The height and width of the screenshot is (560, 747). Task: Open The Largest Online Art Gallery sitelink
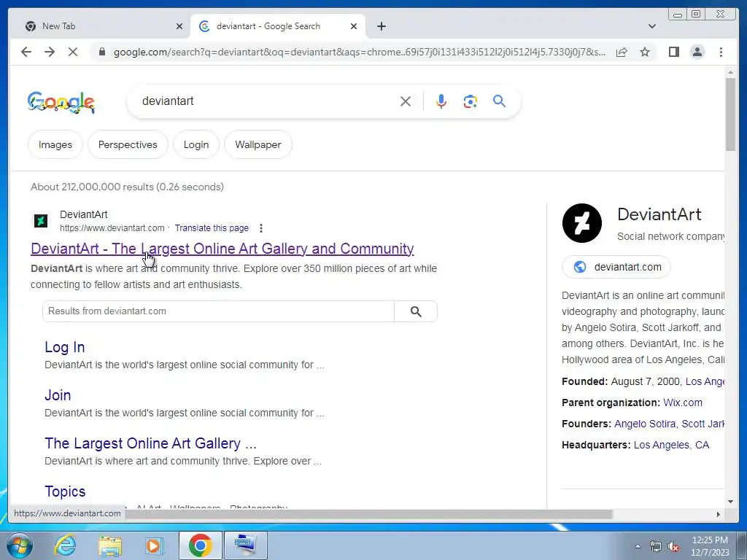click(150, 443)
